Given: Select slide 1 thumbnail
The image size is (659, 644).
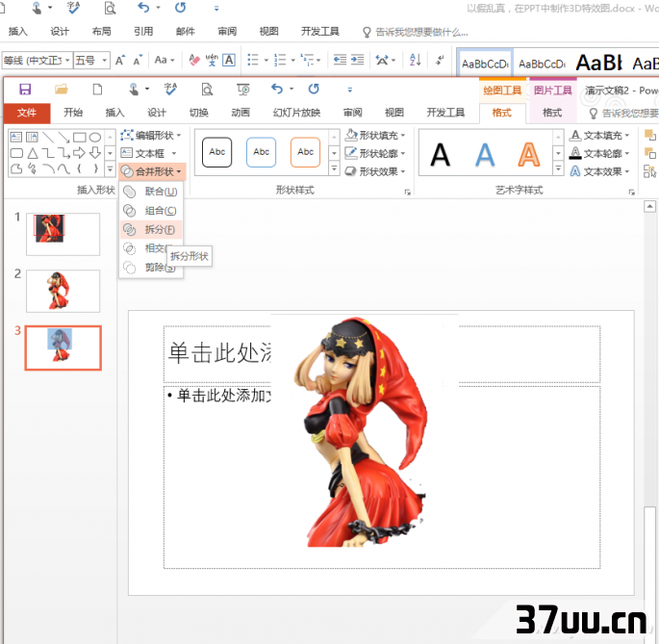Looking at the screenshot, I should click(63, 234).
